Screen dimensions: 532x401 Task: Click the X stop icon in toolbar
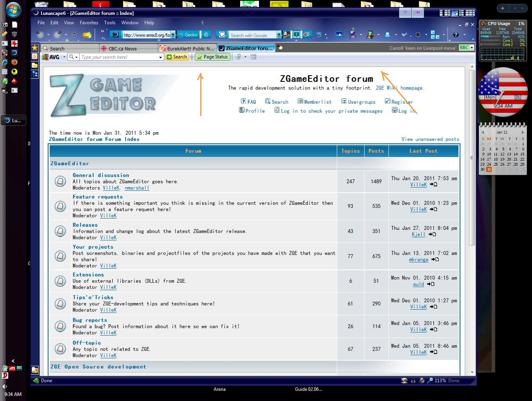pos(418,35)
